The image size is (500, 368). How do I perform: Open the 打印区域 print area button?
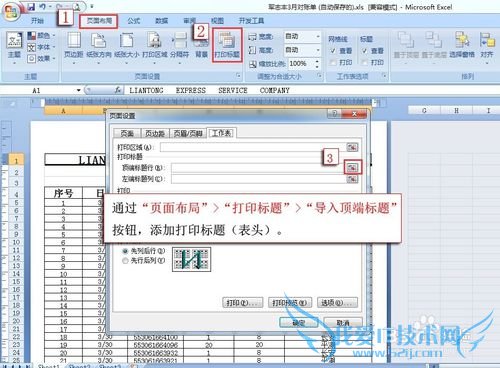click(x=154, y=48)
